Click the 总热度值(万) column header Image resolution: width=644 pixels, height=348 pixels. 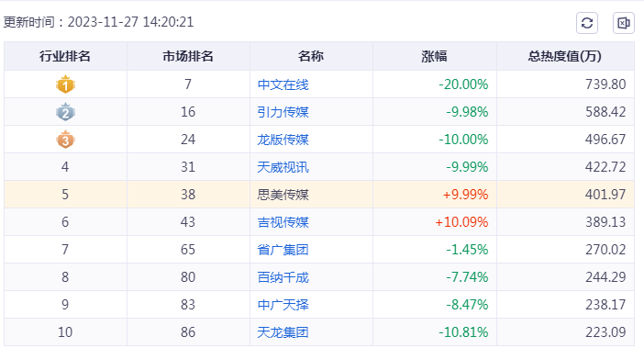tap(565, 56)
